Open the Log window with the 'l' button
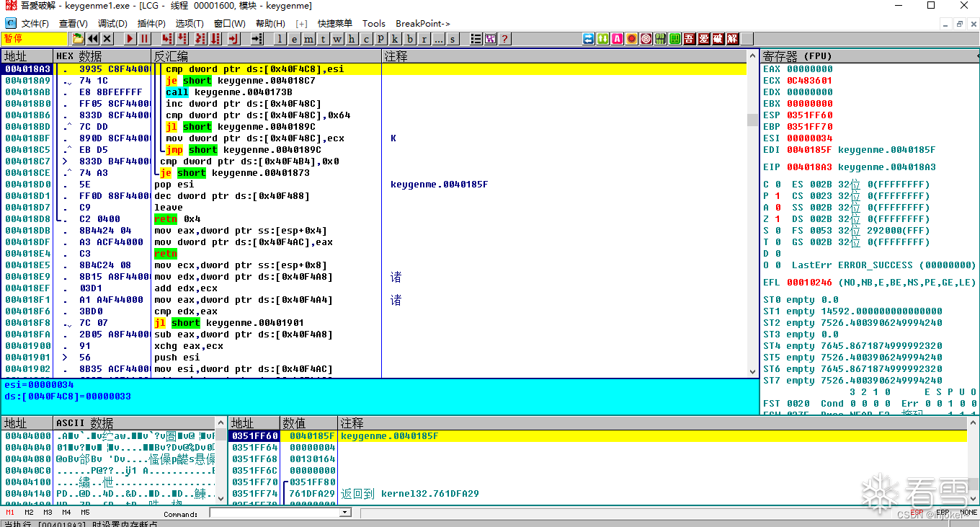Screen dimensions: 980x527 280,39
